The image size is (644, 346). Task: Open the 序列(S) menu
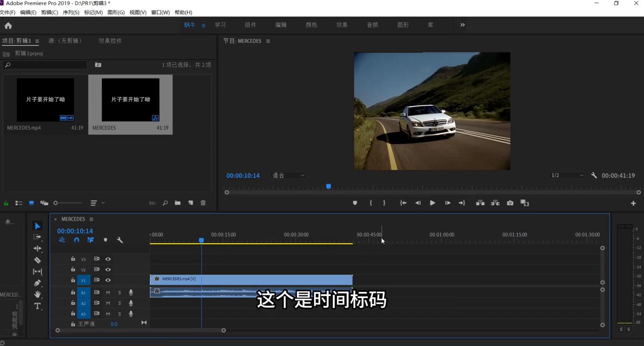click(x=71, y=12)
